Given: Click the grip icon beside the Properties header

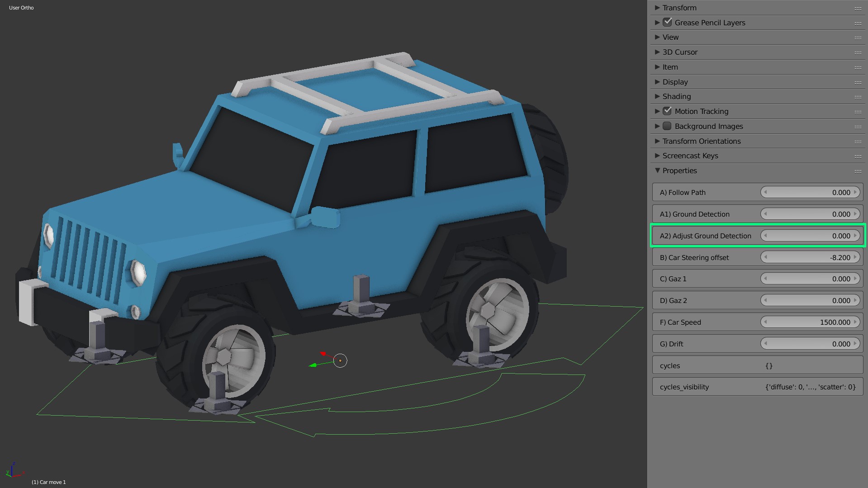Looking at the screenshot, I should point(858,171).
